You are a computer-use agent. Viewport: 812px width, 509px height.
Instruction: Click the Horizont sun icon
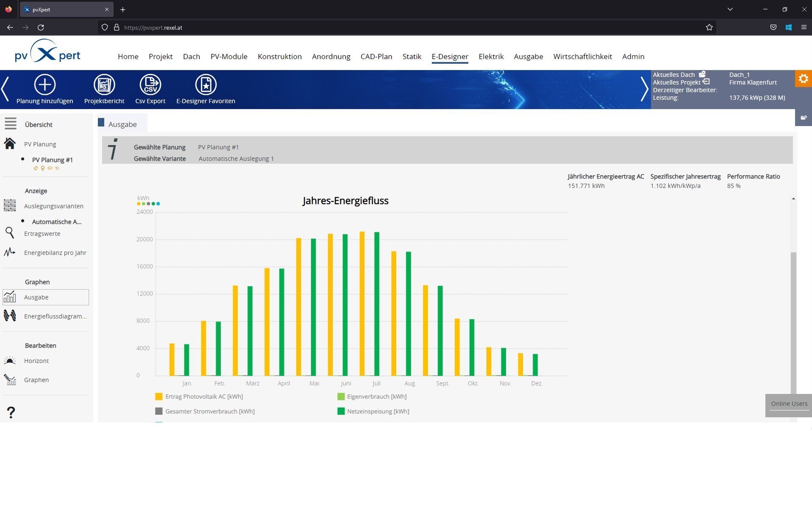10,361
